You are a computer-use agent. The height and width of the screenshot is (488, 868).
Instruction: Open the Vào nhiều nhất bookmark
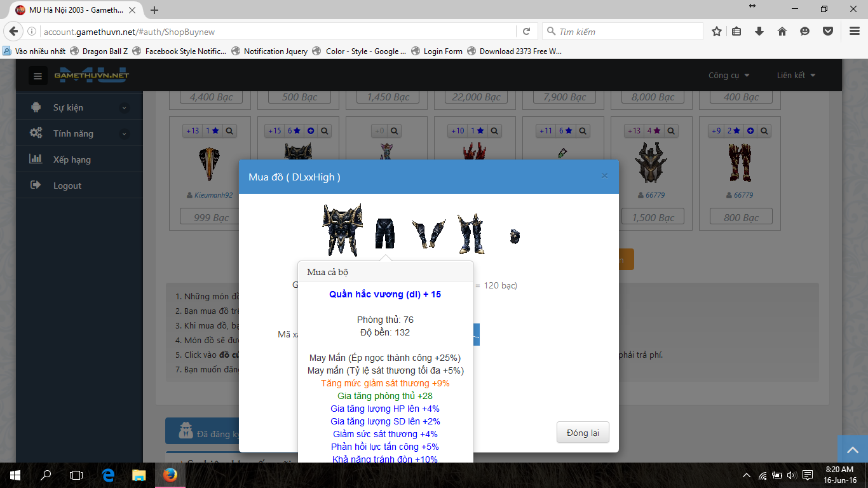coord(34,51)
